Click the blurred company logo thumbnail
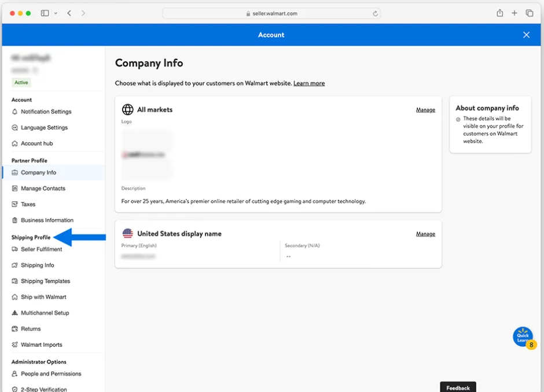The height and width of the screenshot is (392, 544). click(146, 154)
